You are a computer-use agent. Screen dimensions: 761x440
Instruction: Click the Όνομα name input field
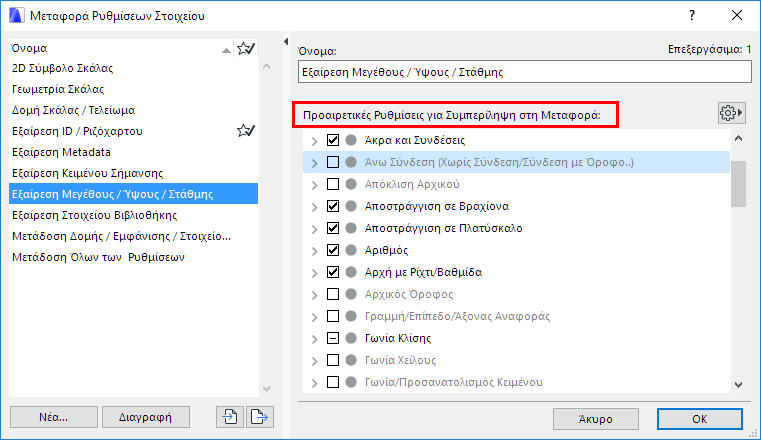click(x=523, y=72)
